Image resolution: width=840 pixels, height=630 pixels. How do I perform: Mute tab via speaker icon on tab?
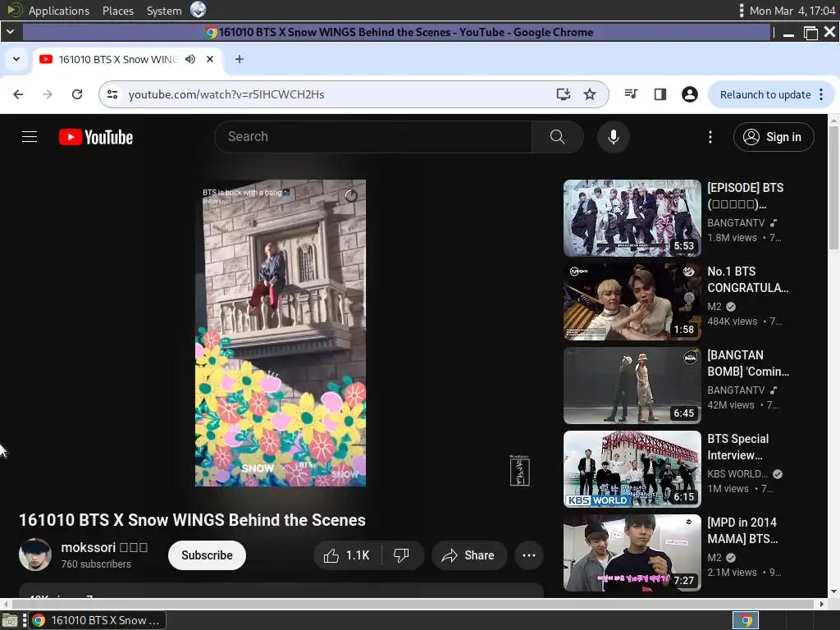click(x=190, y=59)
